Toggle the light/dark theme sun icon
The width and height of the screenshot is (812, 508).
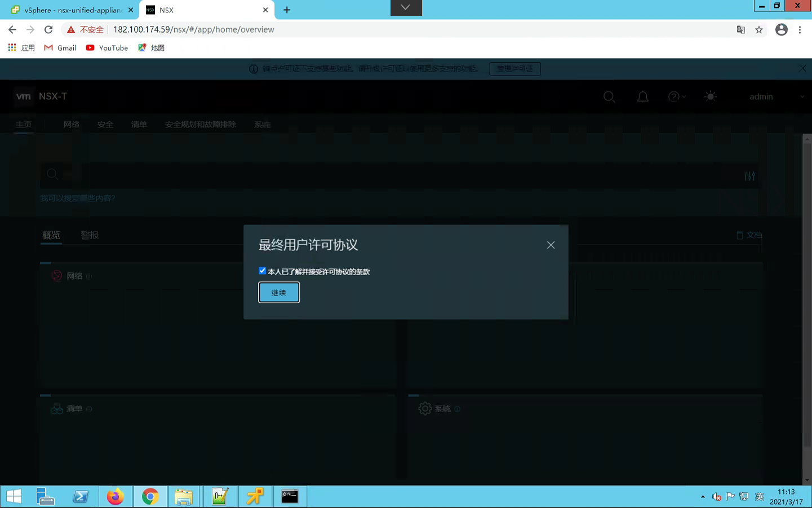click(x=711, y=96)
